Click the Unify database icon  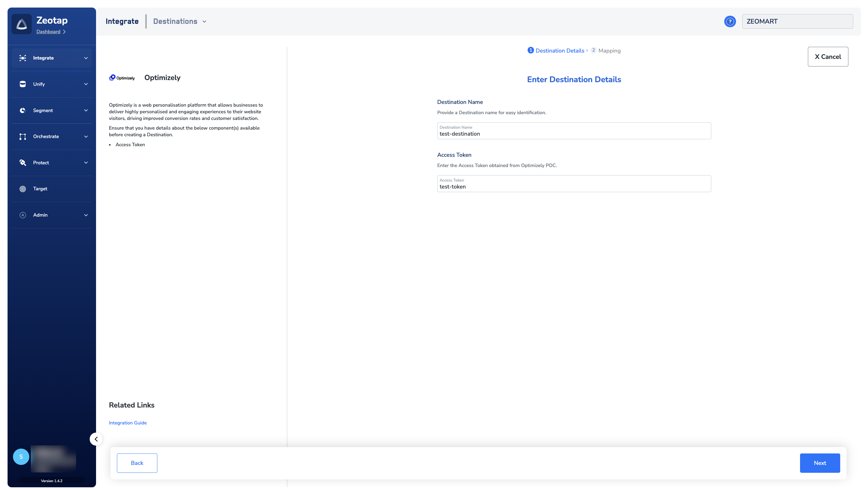pyautogui.click(x=23, y=84)
